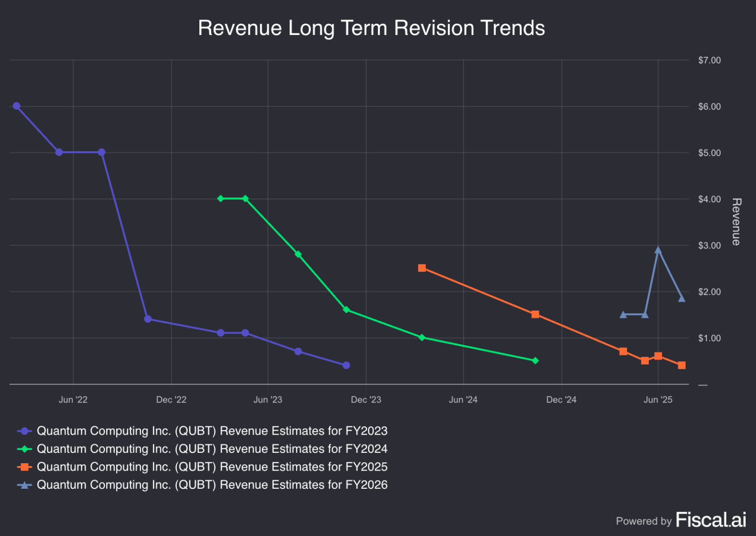Click the chart title Revenue Long Term Revision Trends
756x536 pixels.
pyautogui.click(x=371, y=28)
